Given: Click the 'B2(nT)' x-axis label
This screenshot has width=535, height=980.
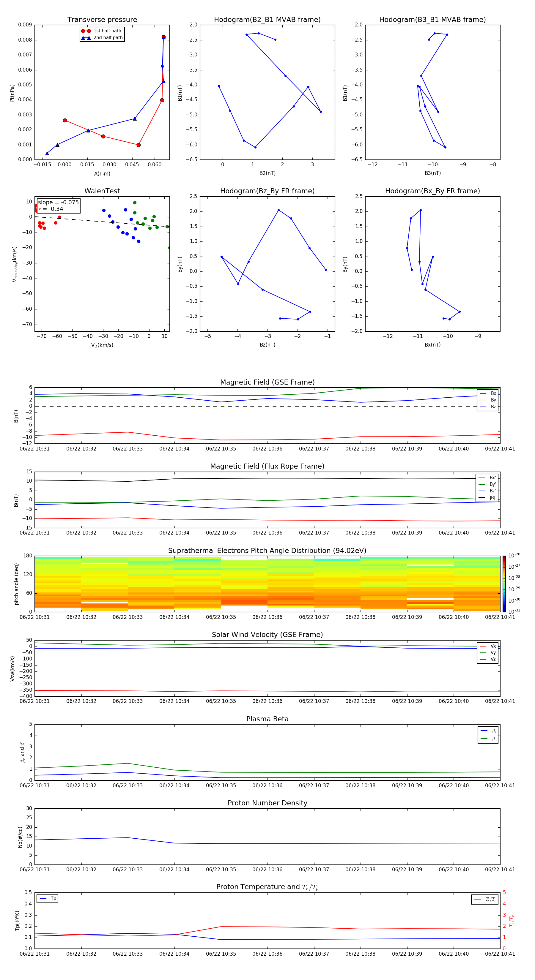Looking at the screenshot, I should tap(267, 173).
